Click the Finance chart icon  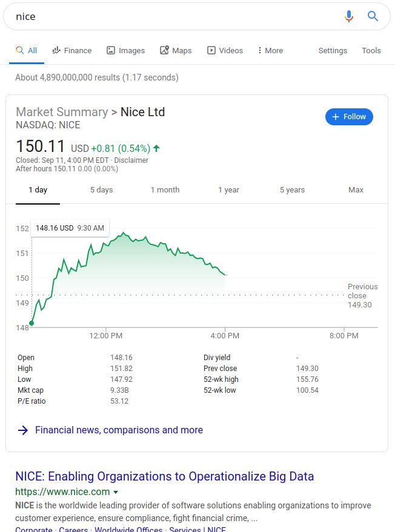[56, 50]
